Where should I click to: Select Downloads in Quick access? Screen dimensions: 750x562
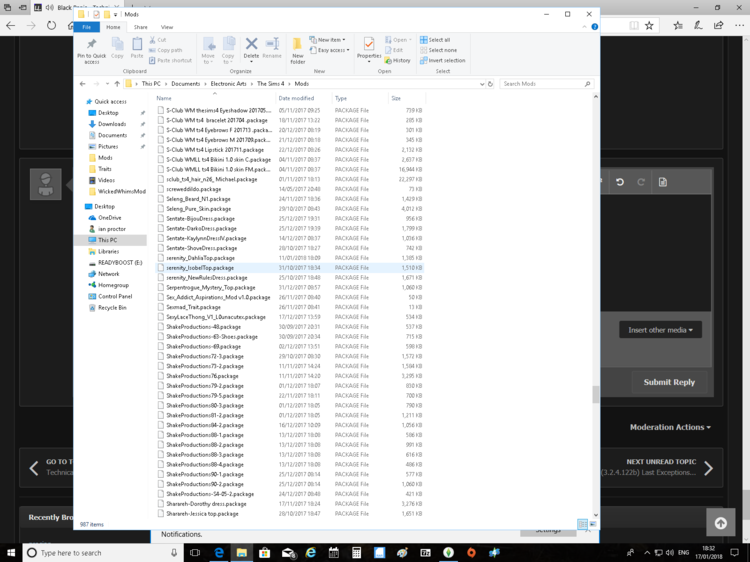tap(112, 124)
